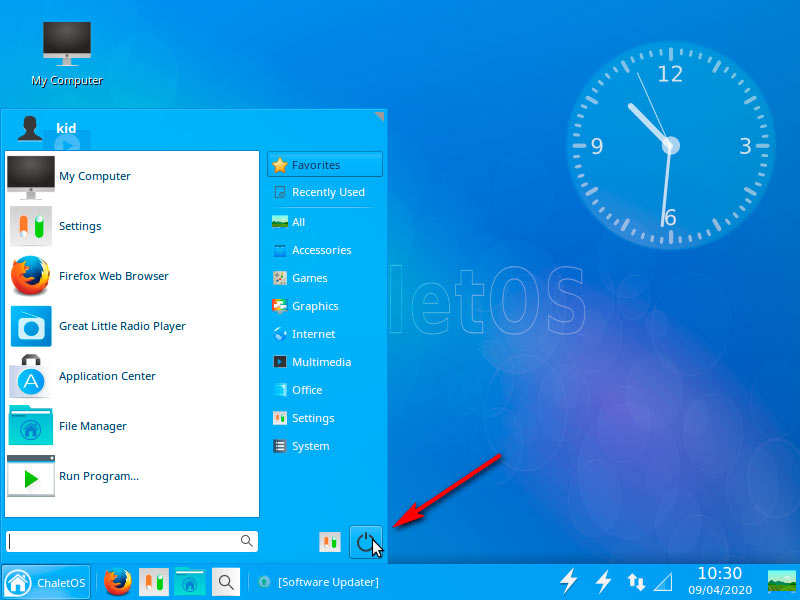800x600 pixels.
Task: Click the analog clock desktop widget
Action: [x=670, y=145]
